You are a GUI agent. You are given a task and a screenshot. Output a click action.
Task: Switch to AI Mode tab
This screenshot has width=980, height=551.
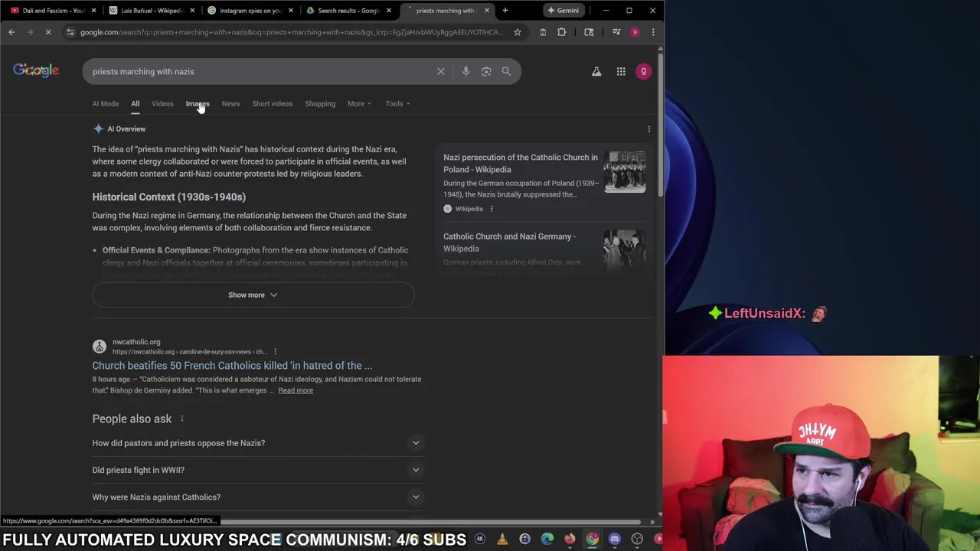pos(106,103)
